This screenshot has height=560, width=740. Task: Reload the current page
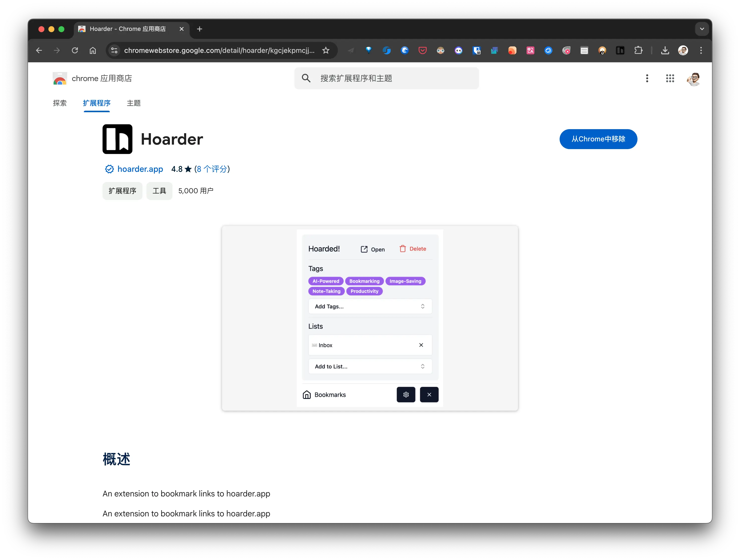click(75, 50)
